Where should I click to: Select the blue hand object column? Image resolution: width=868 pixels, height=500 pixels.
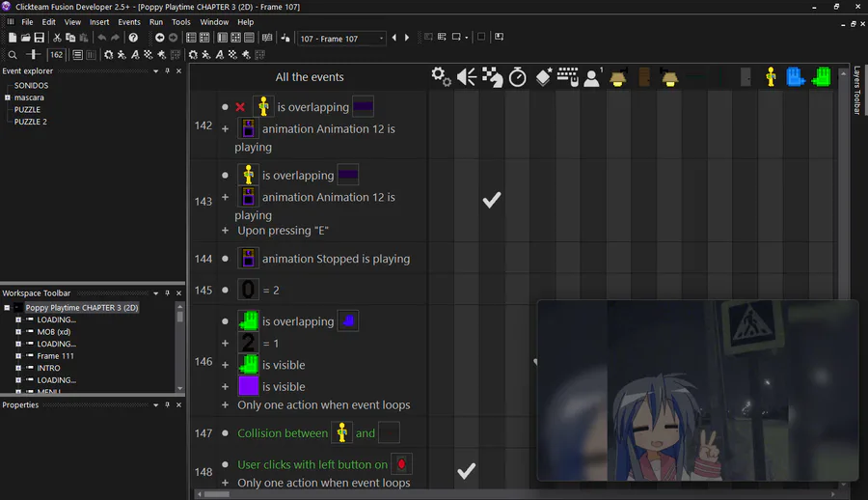pyautogui.click(x=796, y=77)
